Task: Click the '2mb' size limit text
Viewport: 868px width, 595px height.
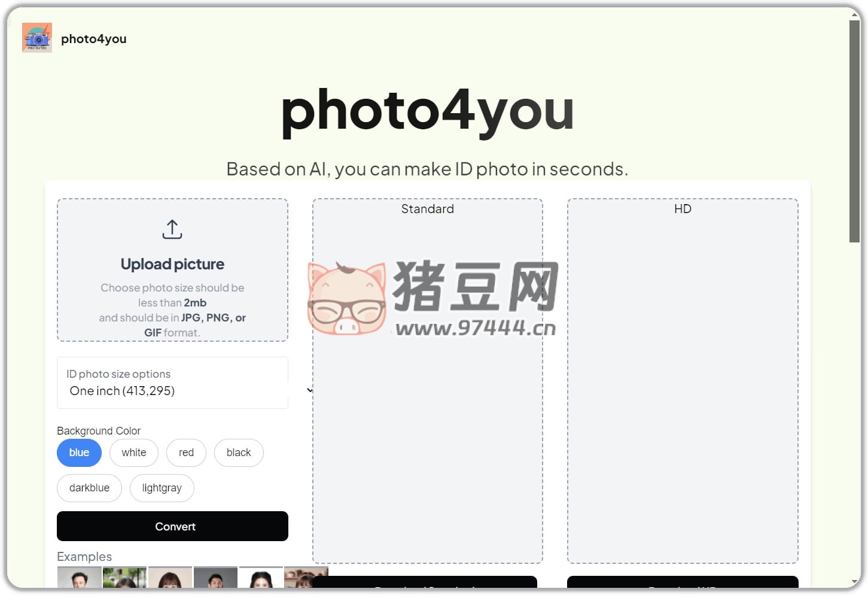Action: pos(195,303)
